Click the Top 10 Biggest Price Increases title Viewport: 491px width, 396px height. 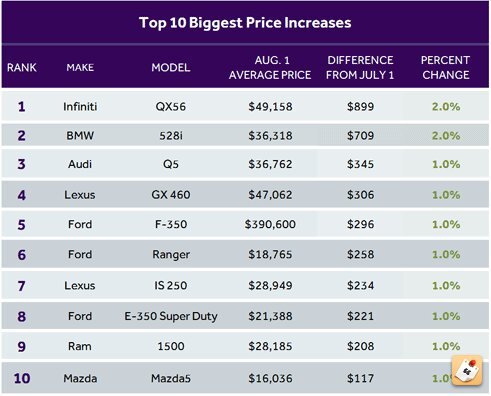[245, 23]
